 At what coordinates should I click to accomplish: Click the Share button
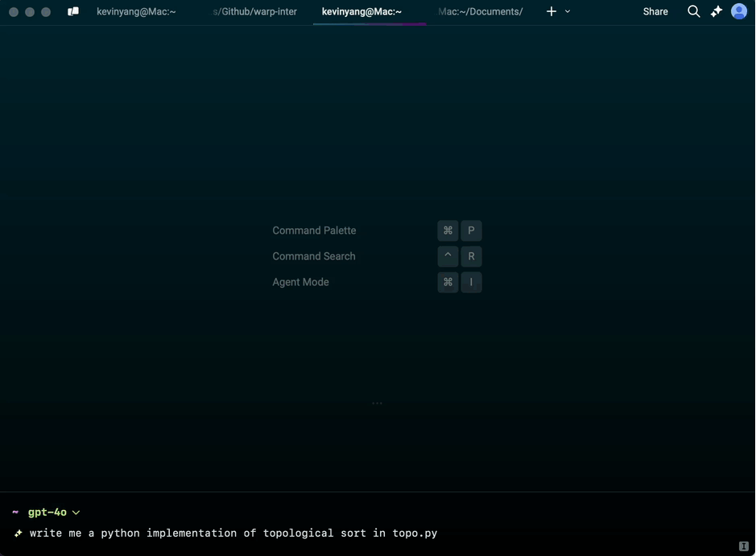pos(655,12)
